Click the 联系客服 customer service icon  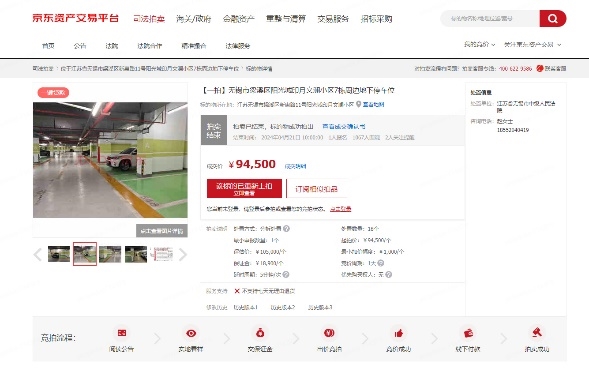tap(540, 68)
